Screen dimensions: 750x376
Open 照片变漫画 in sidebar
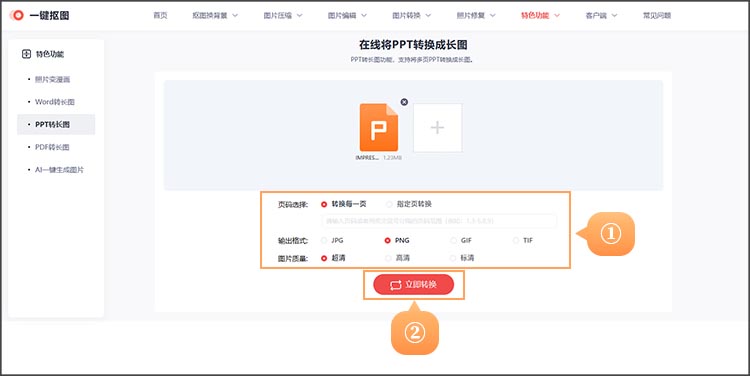tap(53, 79)
